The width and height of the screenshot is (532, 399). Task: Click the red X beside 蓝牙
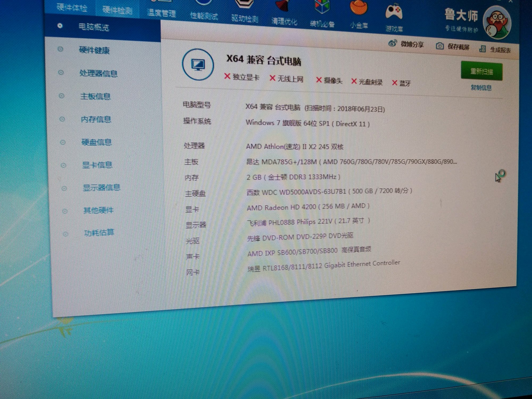[394, 83]
